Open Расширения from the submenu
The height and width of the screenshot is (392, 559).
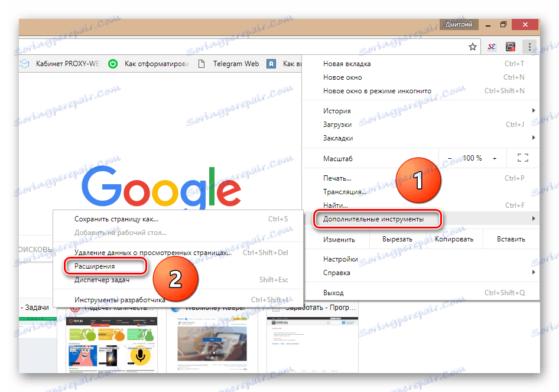[178, 266]
